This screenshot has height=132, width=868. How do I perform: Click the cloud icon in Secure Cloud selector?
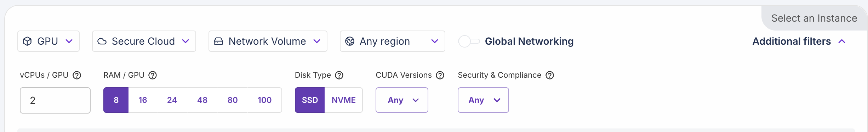click(102, 41)
